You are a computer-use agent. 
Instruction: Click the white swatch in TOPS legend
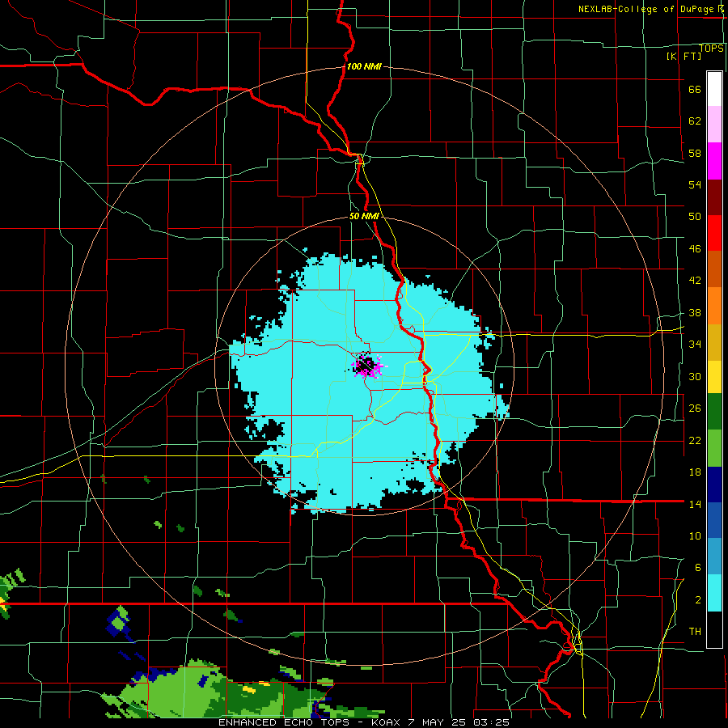pos(714,89)
